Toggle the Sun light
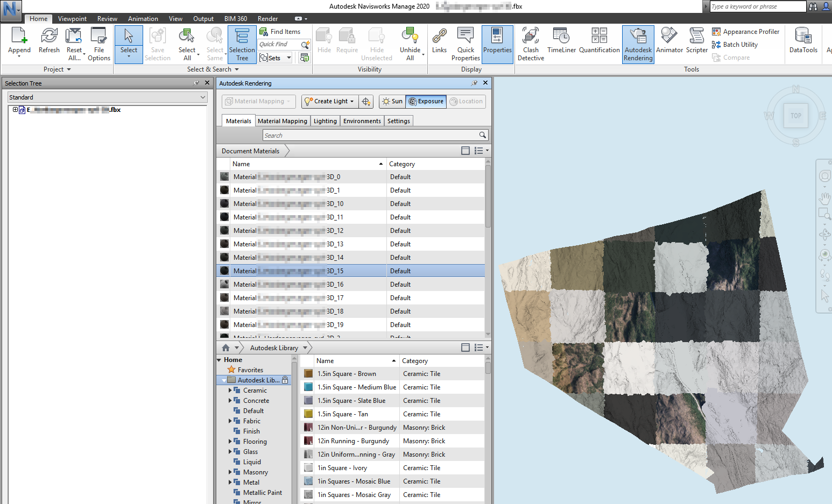The width and height of the screenshot is (832, 504). click(392, 101)
